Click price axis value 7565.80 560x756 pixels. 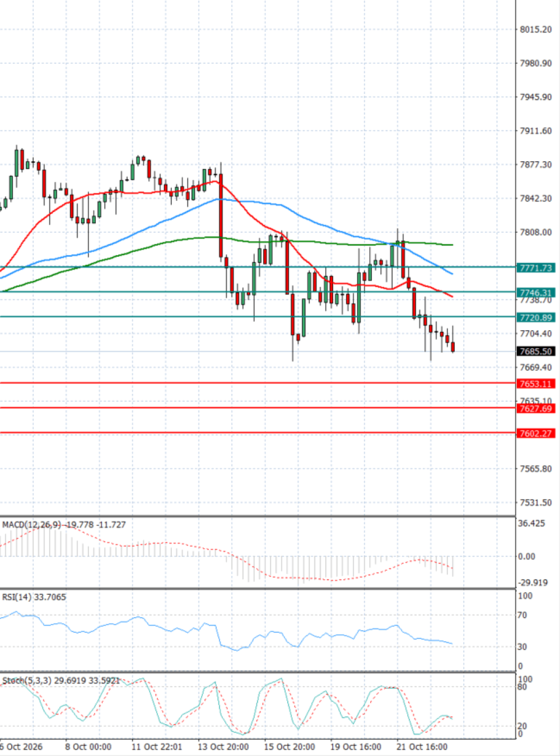[535, 468]
